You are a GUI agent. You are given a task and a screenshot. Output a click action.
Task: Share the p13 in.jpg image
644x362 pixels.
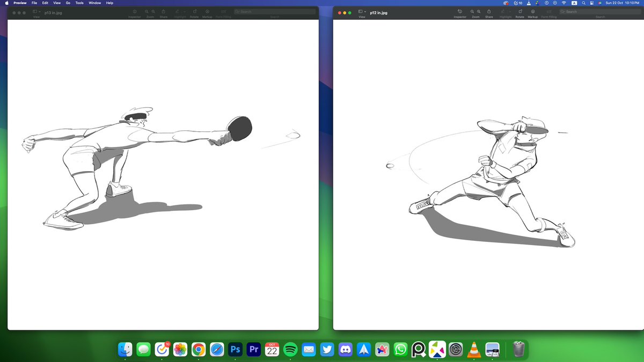pyautogui.click(x=163, y=11)
